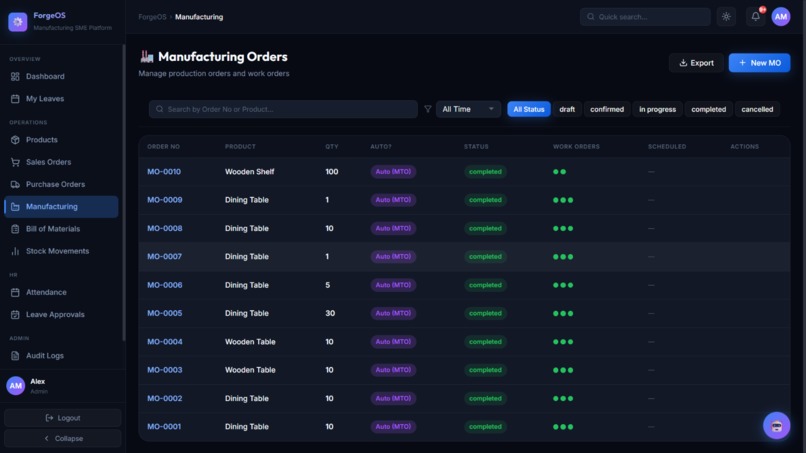This screenshot has height=453, width=806.
Task: Open the chatbot assistant bubble
Action: [x=776, y=425]
